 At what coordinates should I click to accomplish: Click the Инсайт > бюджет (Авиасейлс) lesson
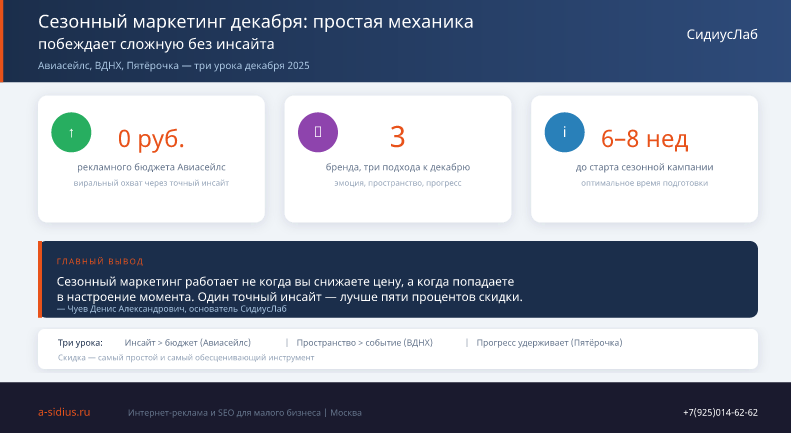(188, 343)
